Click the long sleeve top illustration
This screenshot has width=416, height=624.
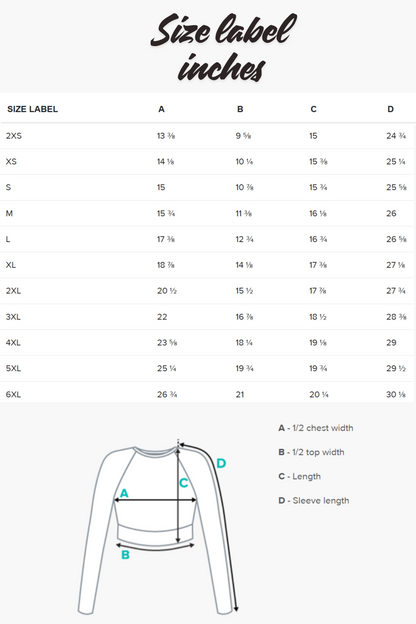point(156,528)
